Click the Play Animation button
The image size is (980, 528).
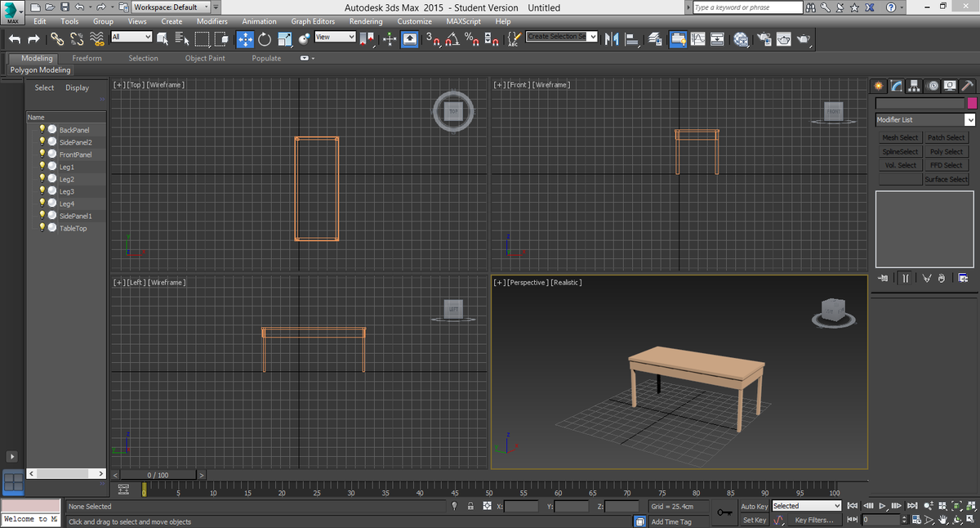pos(882,506)
